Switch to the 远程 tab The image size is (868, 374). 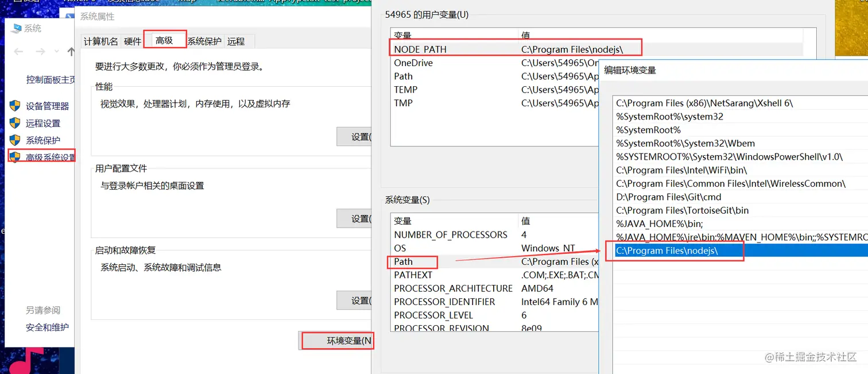[x=236, y=41]
